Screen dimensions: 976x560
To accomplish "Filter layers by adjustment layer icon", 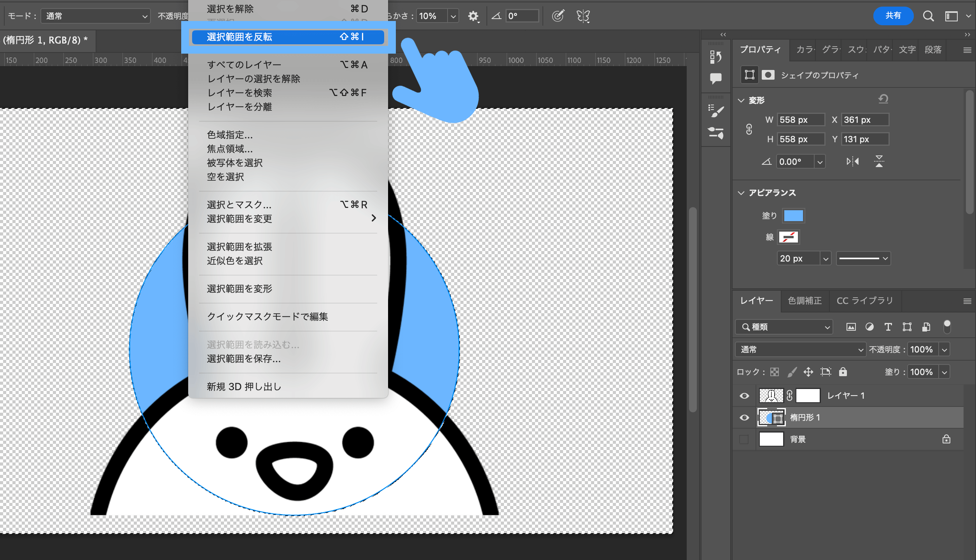I will coord(869,327).
